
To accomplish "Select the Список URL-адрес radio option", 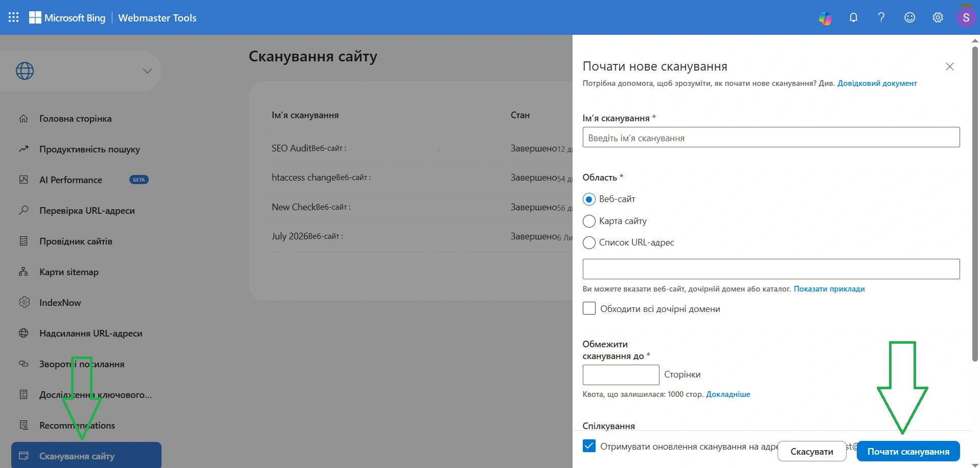I will tap(589, 242).
